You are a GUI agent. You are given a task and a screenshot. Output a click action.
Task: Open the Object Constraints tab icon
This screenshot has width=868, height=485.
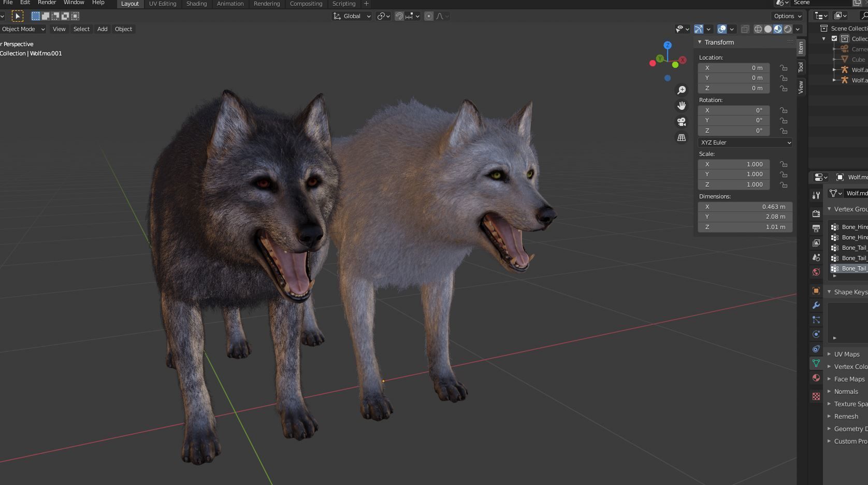click(x=816, y=349)
